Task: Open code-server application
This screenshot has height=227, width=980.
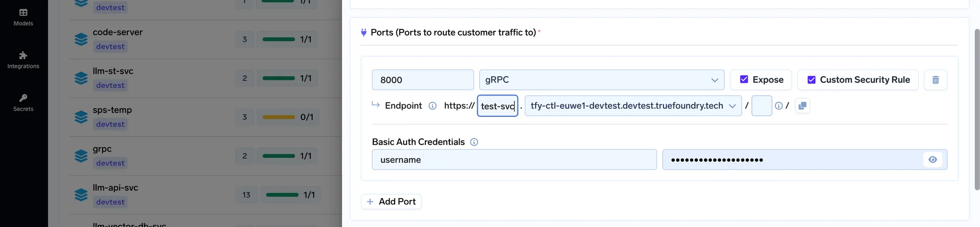Action: (x=118, y=32)
